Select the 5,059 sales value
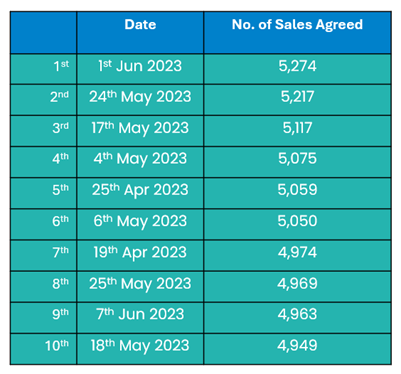The height and width of the screenshot is (374, 401). pyautogui.click(x=297, y=193)
